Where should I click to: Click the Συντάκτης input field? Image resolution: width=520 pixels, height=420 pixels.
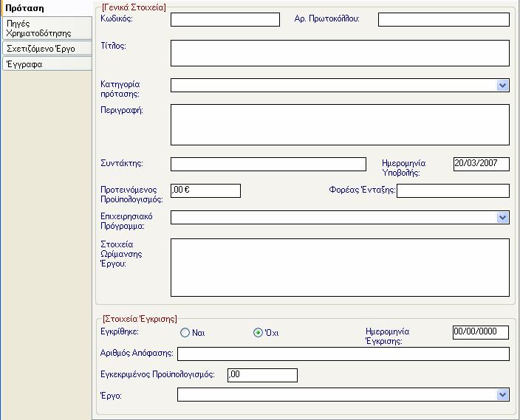(268, 165)
